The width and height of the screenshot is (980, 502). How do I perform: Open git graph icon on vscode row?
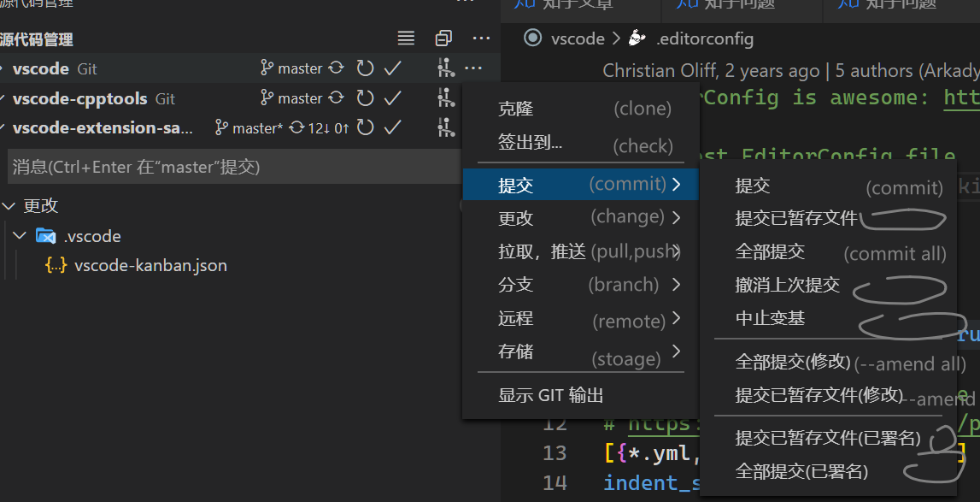tap(446, 68)
